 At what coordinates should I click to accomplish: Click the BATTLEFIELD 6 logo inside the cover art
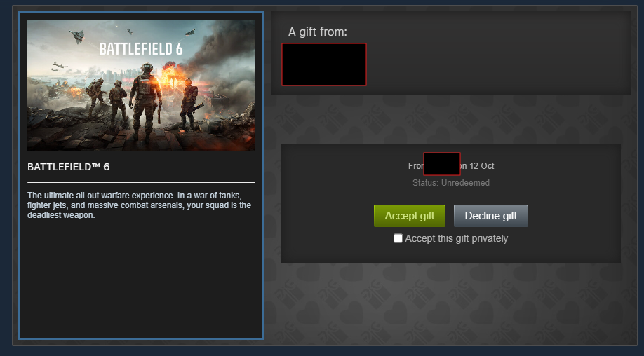141,49
